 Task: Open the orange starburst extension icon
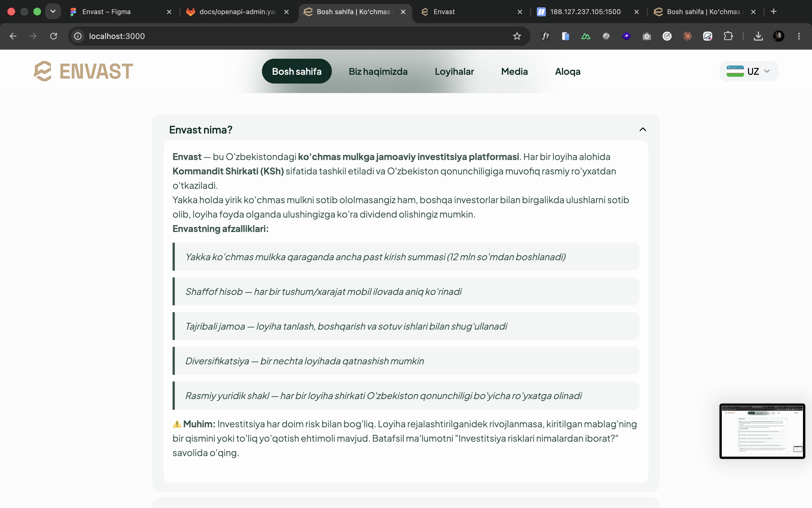pos(687,36)
